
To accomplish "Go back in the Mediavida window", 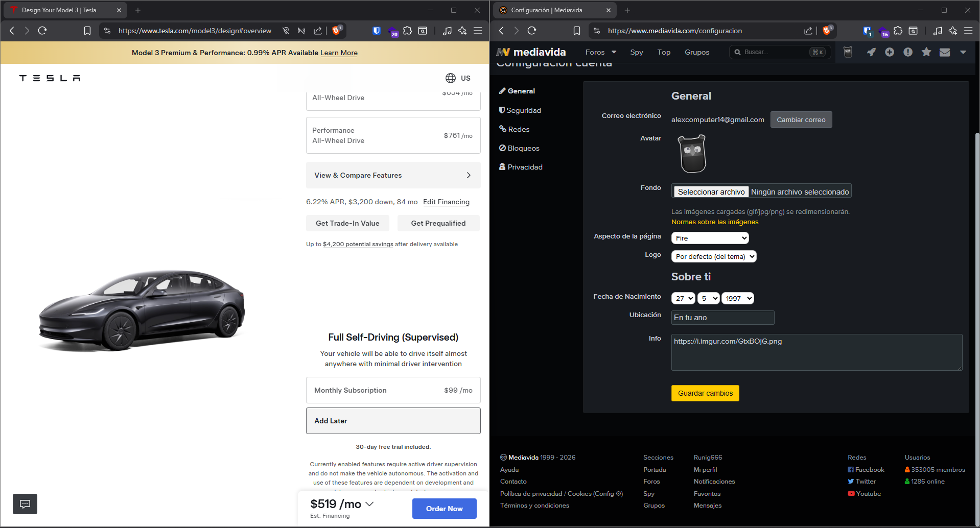I will tap(501, 31).
